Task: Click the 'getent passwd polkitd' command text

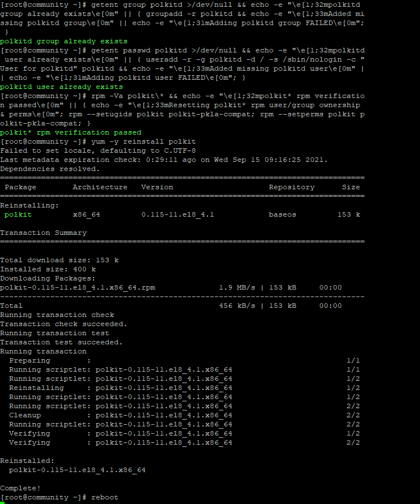Action: pos(139,51)
